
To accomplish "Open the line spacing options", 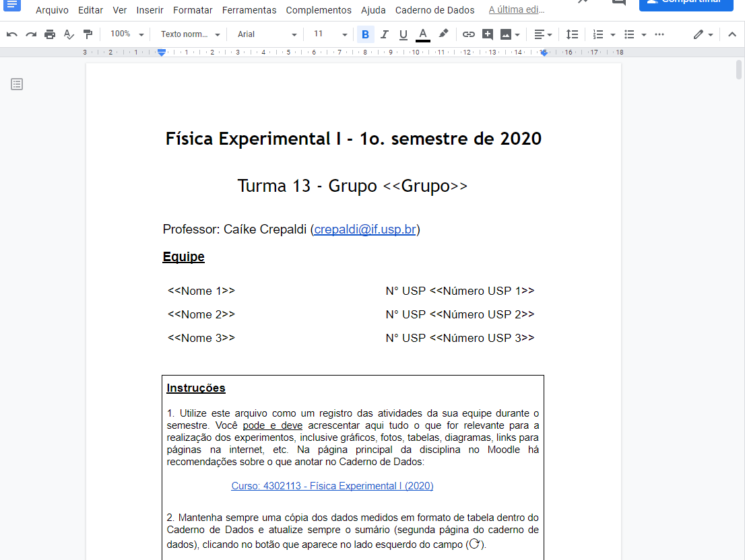I will point(573,34).
